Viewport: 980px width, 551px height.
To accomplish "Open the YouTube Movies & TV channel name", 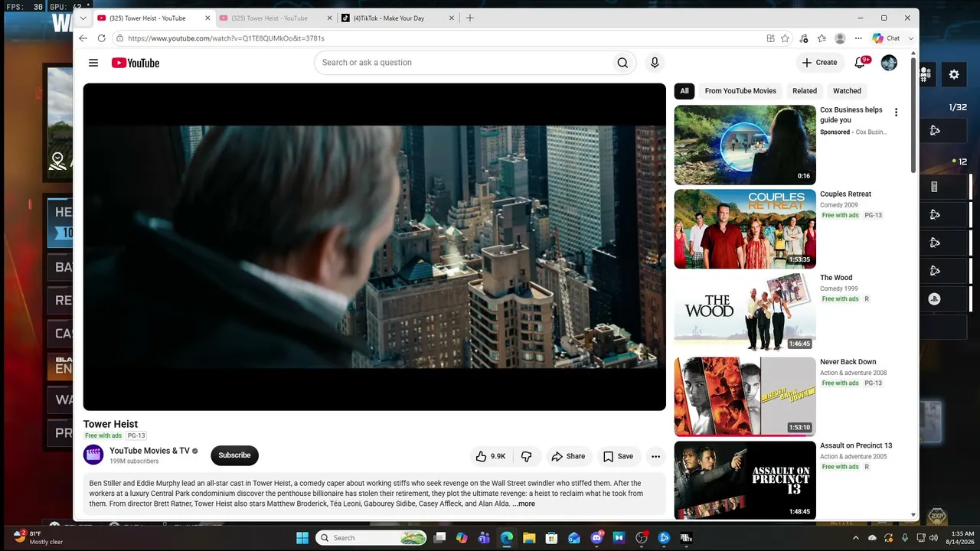I will click(x=149, y=451).
